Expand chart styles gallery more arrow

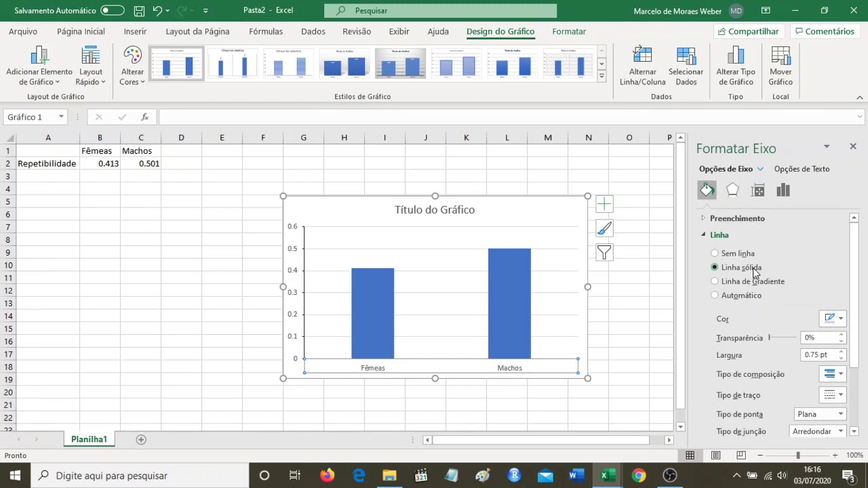[x=601, y=77]
